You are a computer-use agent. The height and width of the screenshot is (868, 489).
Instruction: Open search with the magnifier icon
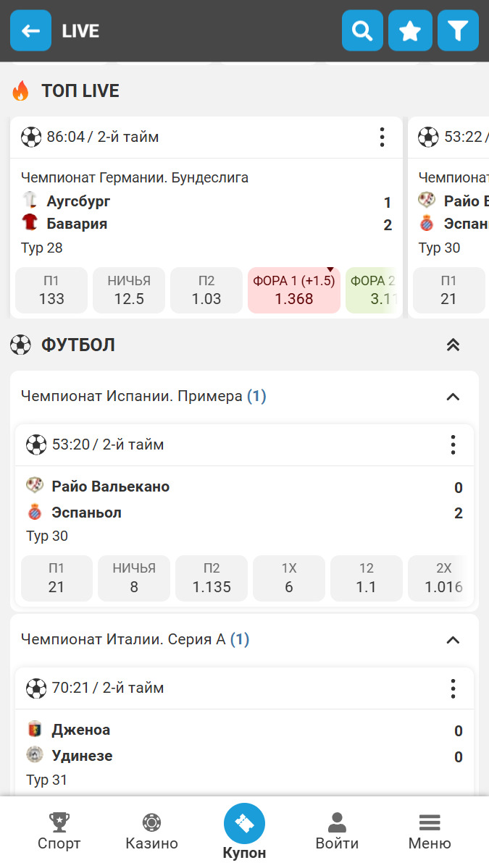[x=362, y=30]
